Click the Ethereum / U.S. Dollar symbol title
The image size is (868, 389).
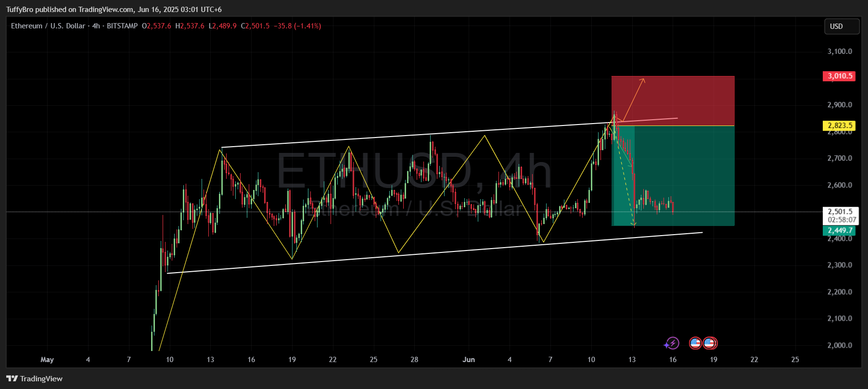(x=48, y=26)
